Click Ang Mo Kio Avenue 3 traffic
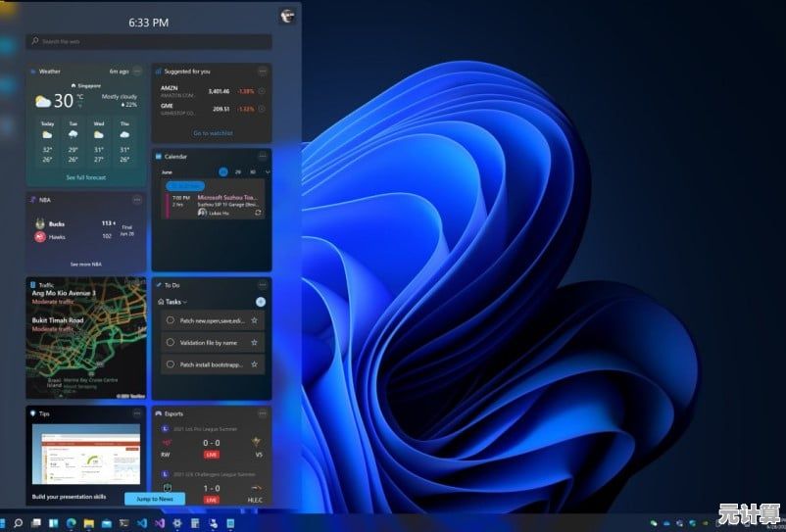Viewport: 786px width, 532px height. click(64, 297)
